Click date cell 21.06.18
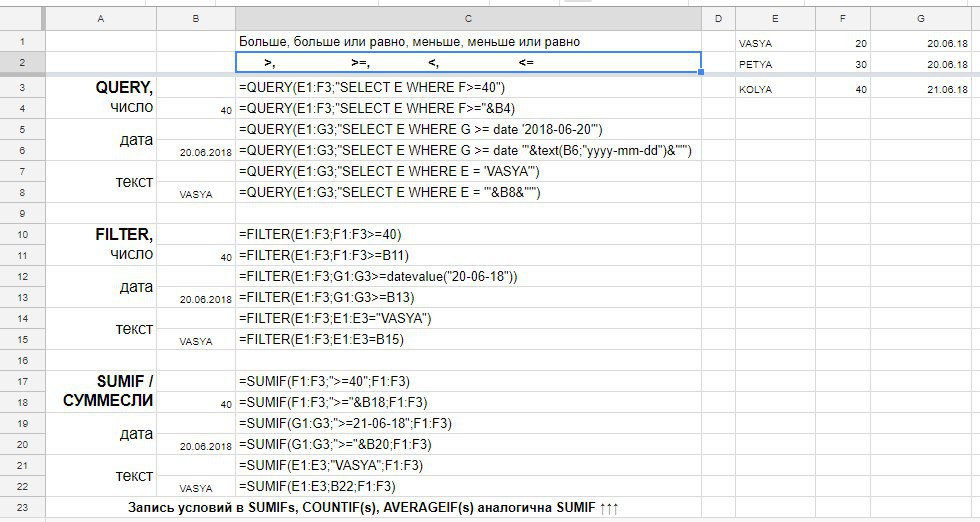 (921, 88)
